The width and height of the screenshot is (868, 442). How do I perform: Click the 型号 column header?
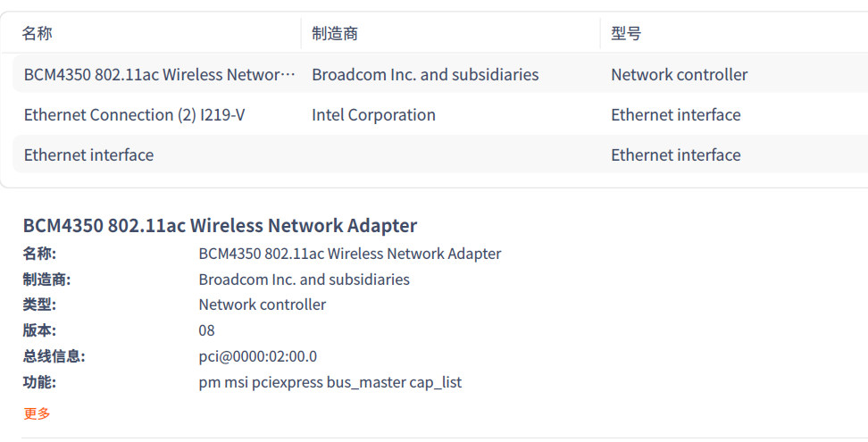tap(626, 34)
